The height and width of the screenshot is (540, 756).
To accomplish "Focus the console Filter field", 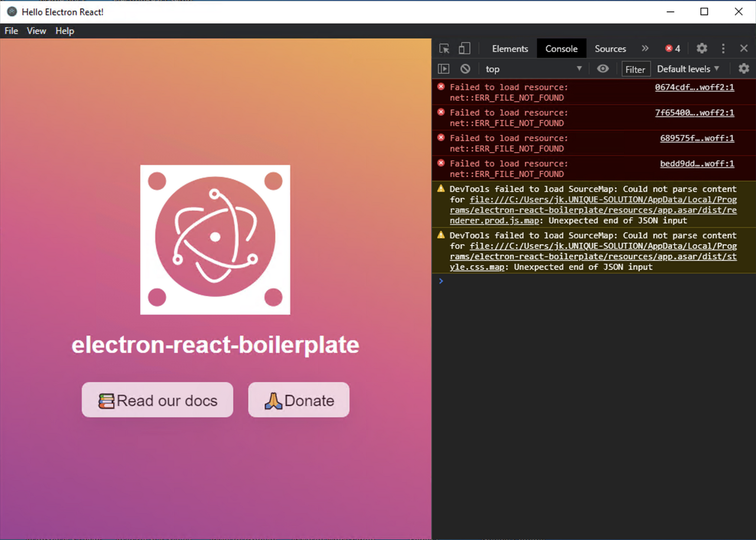I will [x=636, y=69].
